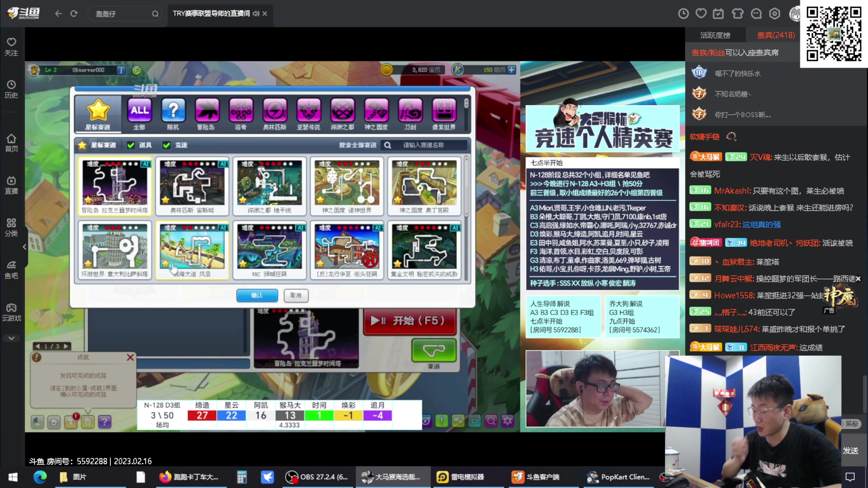Switch to 活跃度榜 tab
This screenshot has width=868, height=488.
click(715, 35)
